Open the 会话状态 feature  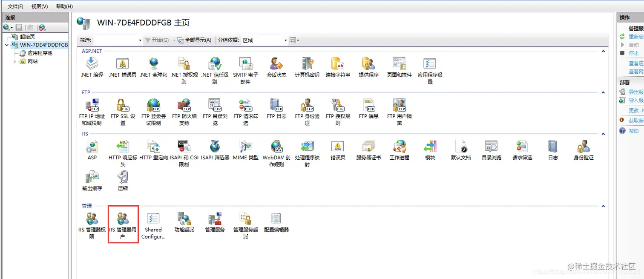click(x=276, y=67)
